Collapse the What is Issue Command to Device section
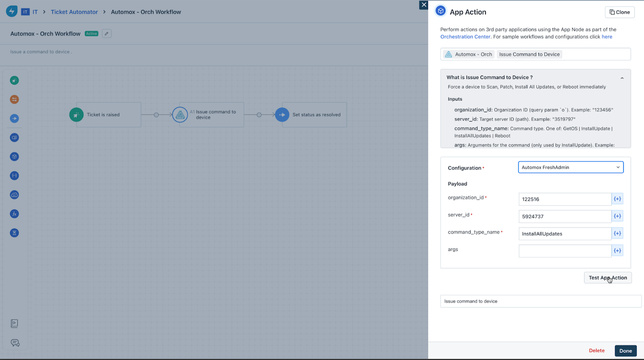This screenshot has width=644, height=360. pos(622,78)
